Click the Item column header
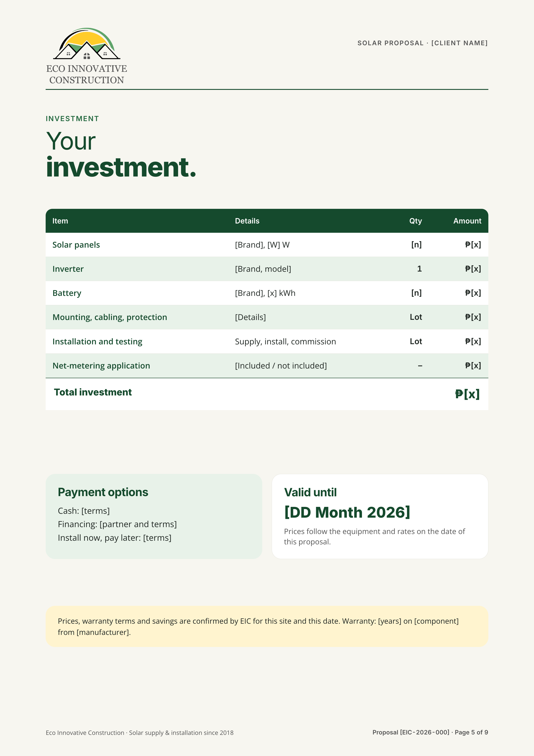The image size is (534, 756). coord(60,221)
